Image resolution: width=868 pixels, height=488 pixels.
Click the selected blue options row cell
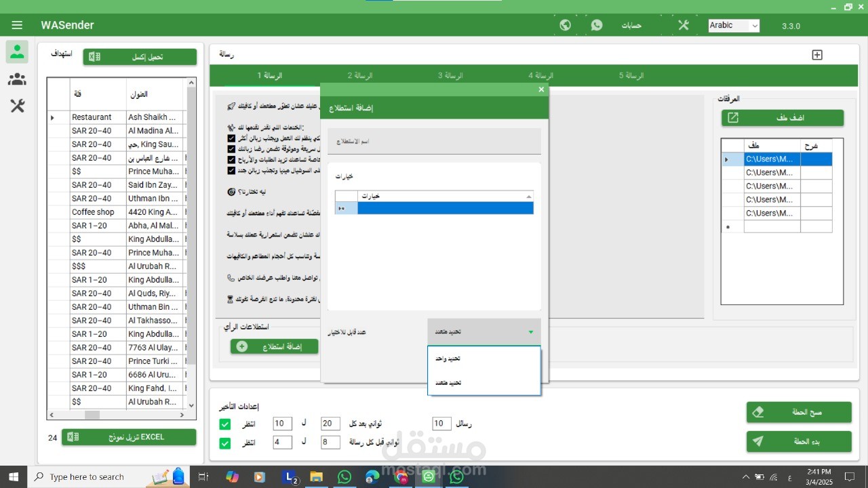446,209
